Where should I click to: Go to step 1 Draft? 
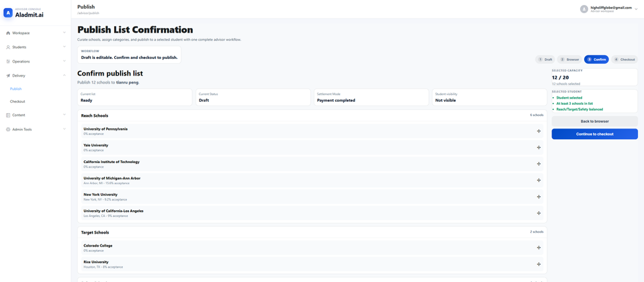(x=546, y=59)
